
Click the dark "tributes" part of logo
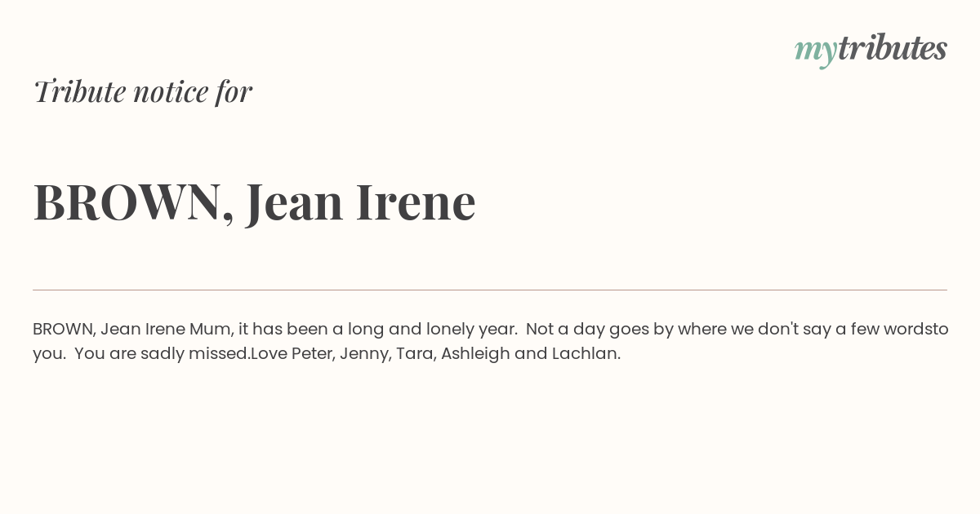pos(892,48)
